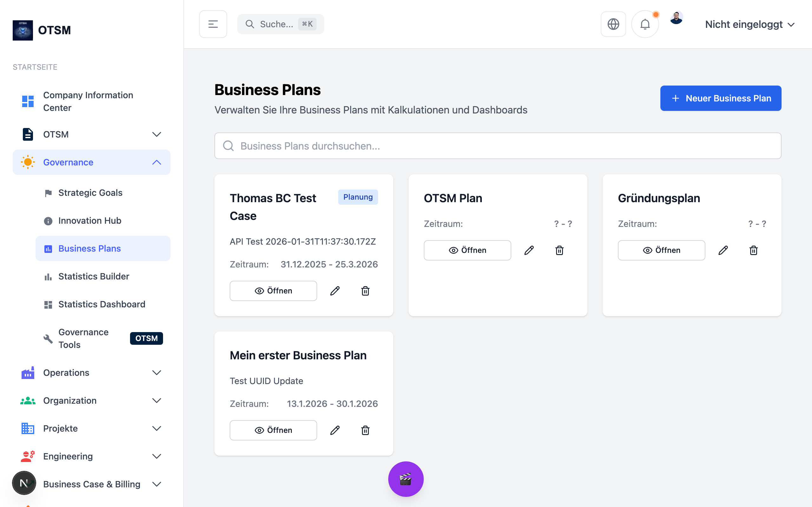Edit Mein erster Business Plan via pencil icon
The image size is (812, 507).
click(x=335, y=430)
